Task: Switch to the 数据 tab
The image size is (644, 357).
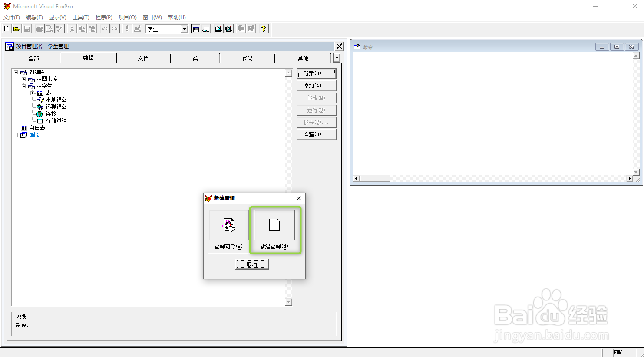Action: point(89,58)
